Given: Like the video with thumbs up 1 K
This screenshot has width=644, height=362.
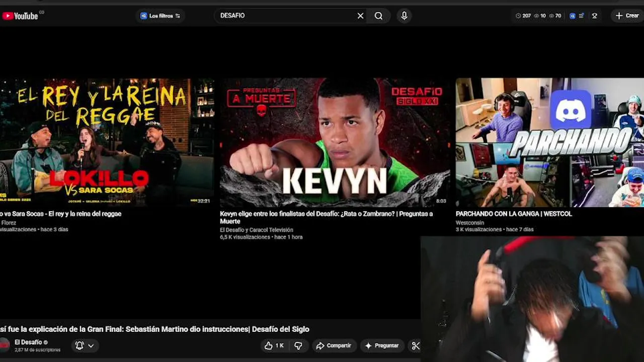Looking at the screenshot, I should 275,345.
